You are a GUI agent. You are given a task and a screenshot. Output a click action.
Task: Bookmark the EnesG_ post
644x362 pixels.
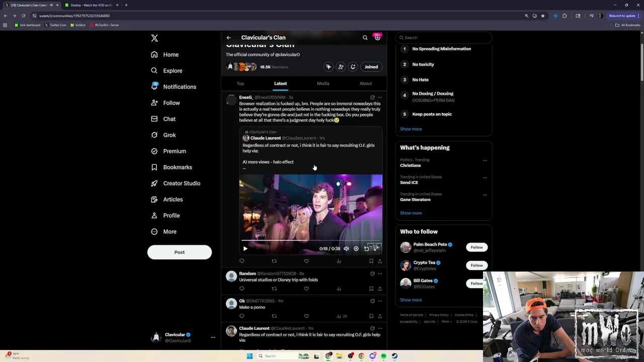point(371,261)
